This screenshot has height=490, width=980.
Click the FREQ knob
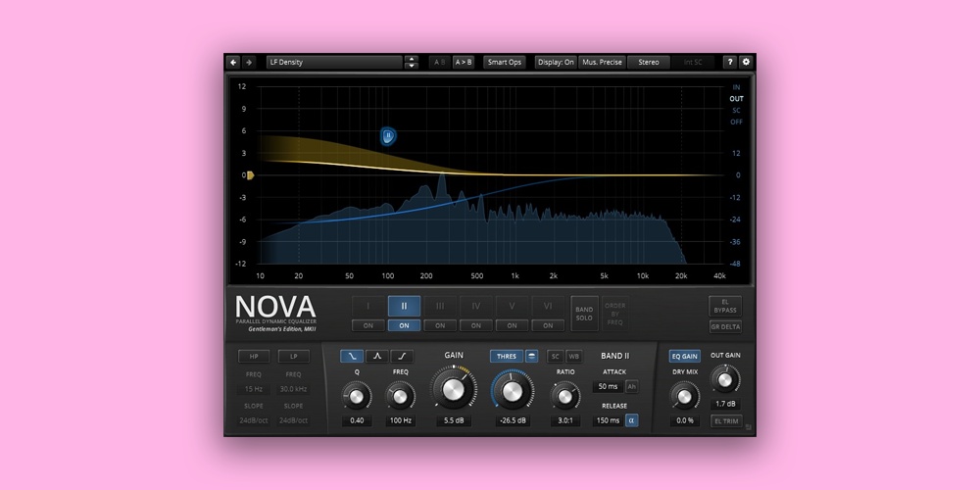click(x=400, y=396)
